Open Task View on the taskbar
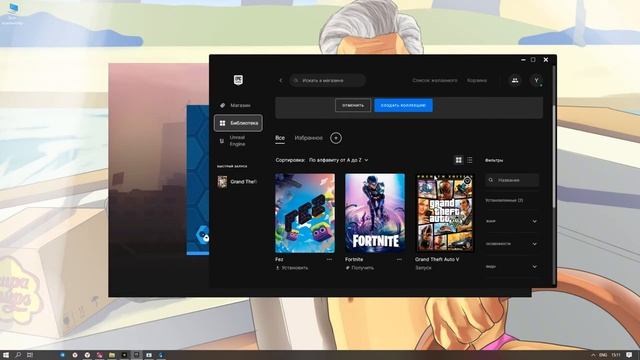This screenshot has height=360, width=640. [30, 355]
